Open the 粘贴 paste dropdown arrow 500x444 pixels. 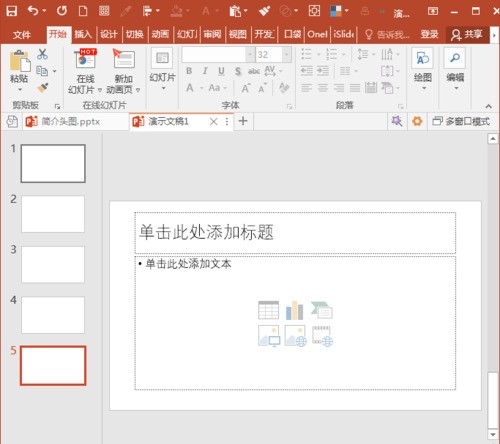[20, 89]
